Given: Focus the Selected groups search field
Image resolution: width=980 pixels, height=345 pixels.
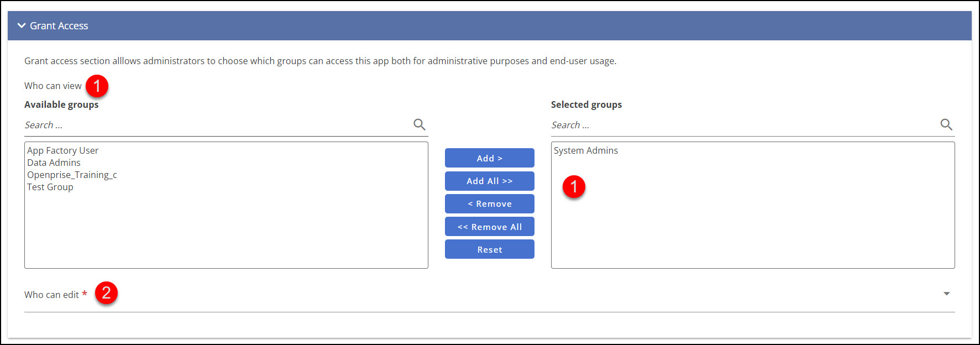Looking at the screenshot, I should pyautogui.click(x=741, y=126).
